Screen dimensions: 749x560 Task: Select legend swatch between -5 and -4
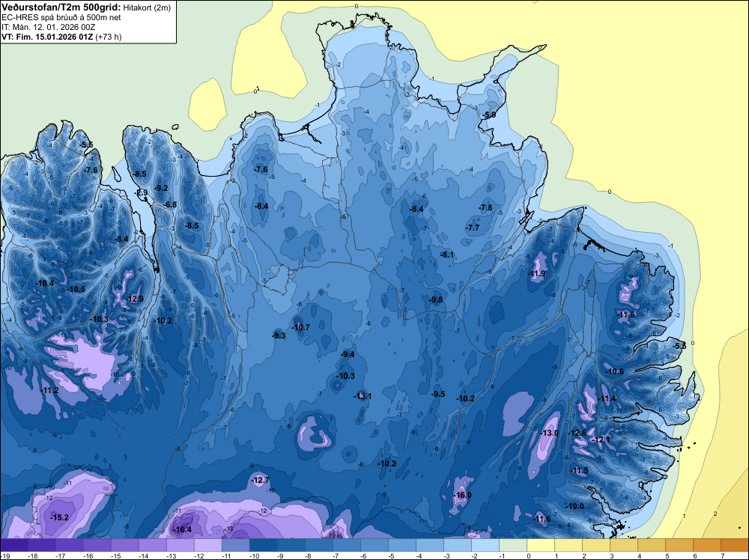click(x=402, y=545)
